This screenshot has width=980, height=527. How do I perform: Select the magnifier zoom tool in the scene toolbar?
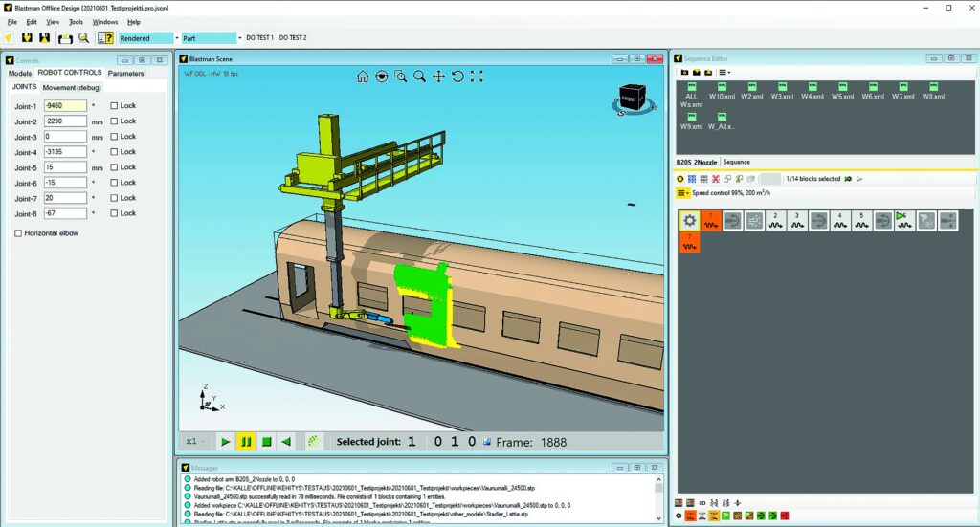point(420,77)
